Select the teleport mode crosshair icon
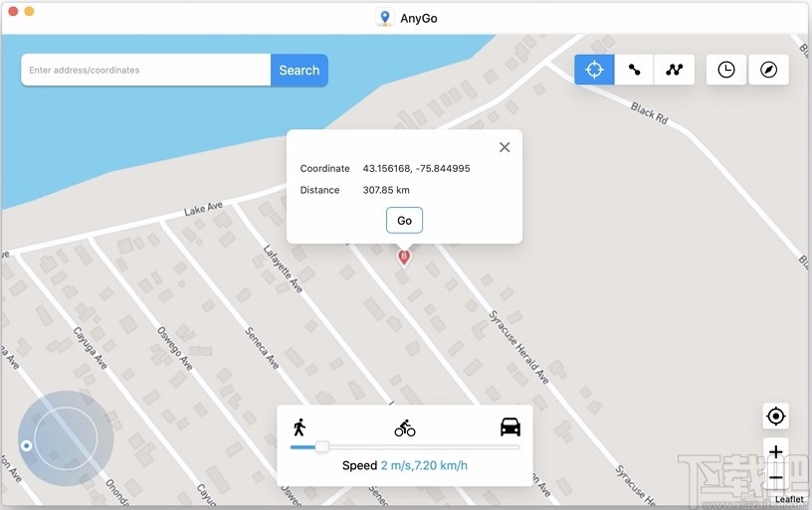Screen dimensions: 812x510 click(x=594, y=70)
